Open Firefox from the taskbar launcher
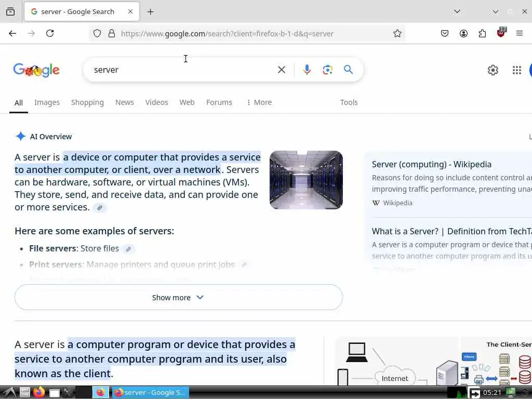532x399 pixels. [39, 393]
